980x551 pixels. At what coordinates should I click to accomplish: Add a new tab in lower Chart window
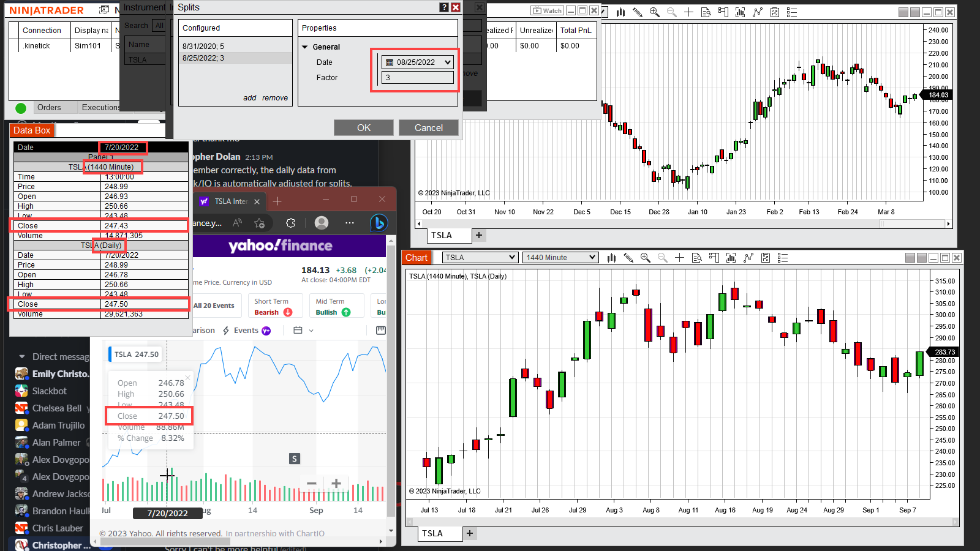tap(470, 533)
